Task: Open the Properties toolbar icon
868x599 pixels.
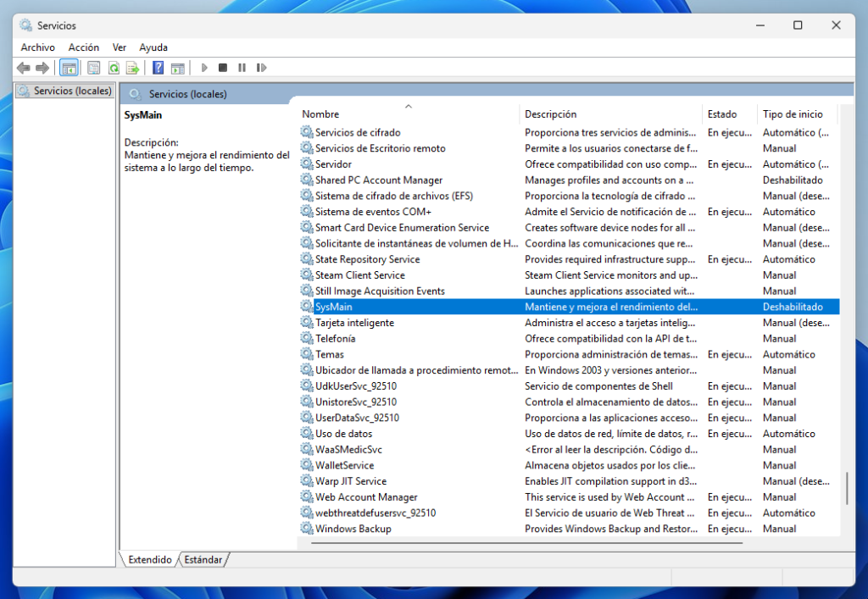Action: click(93, 68)
